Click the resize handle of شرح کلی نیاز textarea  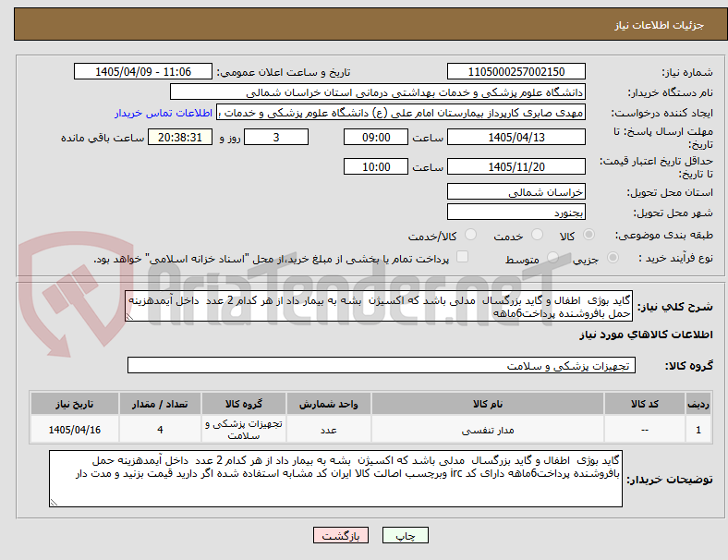point(130,317)
